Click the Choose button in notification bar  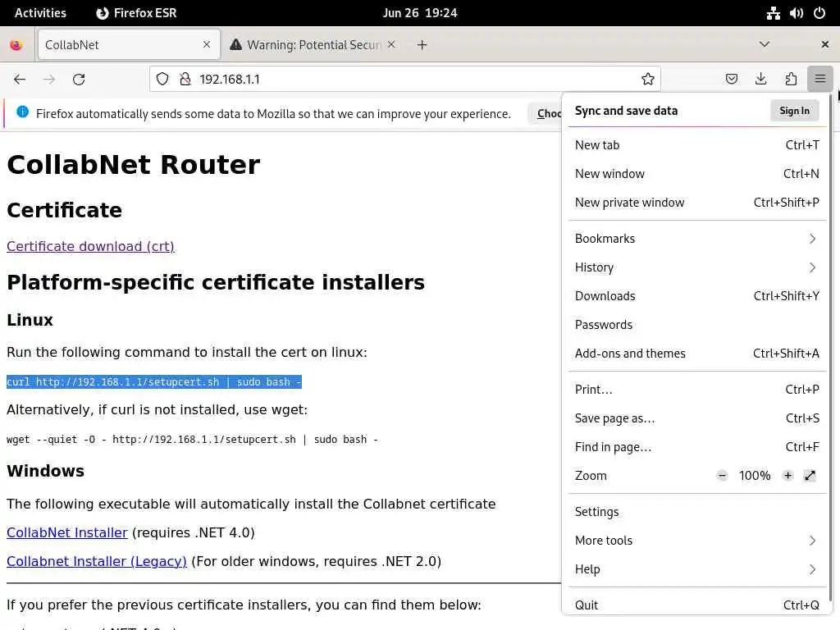546,113
